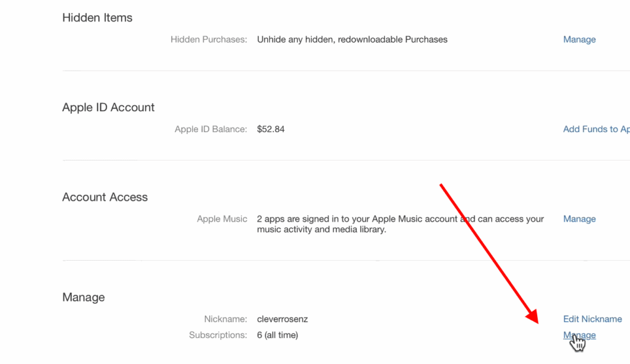This screenshot has width=630, height=364.
Task: Manage Apple Music account access
Action: [579, 218]
